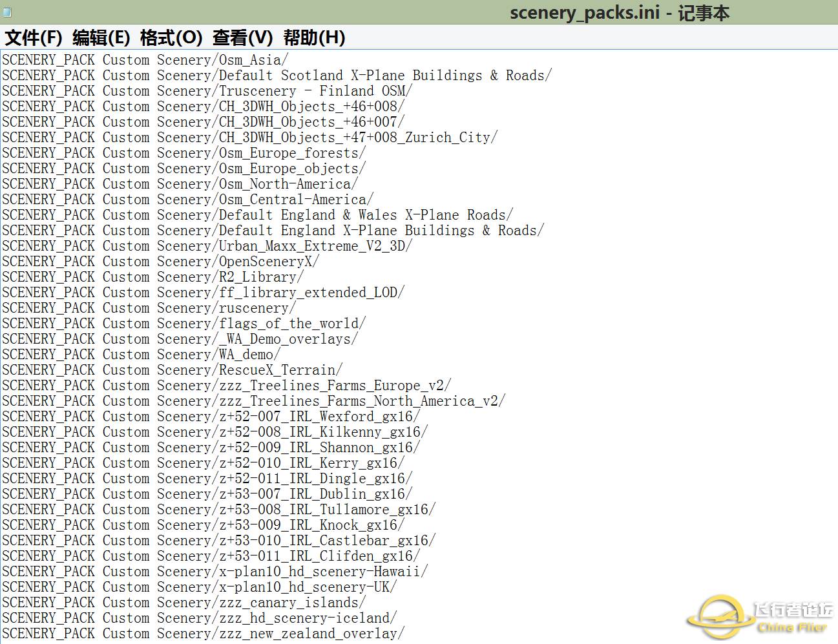Click the Osm_Europe_objects line
838x644 pixels.
[183, 169]
